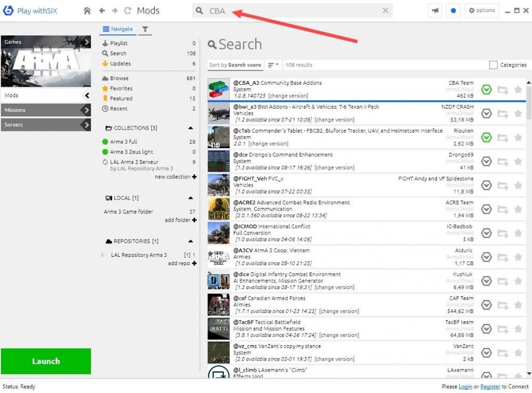532x393 pixels.
Task: Toggle install for @ACRE2 mod
Action: click(x=486, y=209)
